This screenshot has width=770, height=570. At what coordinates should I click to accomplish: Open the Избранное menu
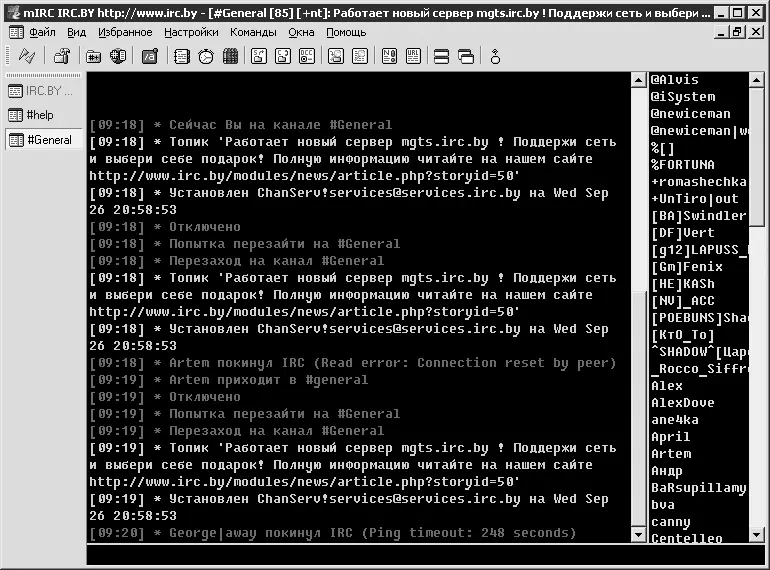tap(125, 32)
